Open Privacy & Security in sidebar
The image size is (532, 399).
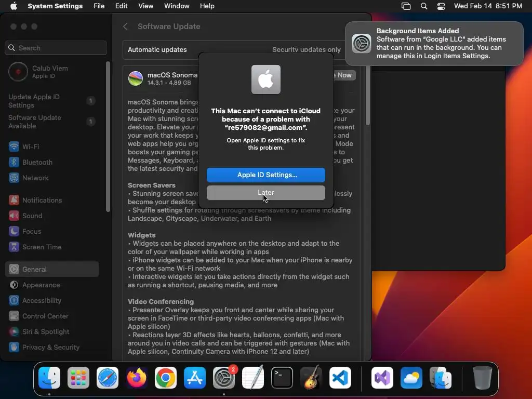tap(52, 348)
